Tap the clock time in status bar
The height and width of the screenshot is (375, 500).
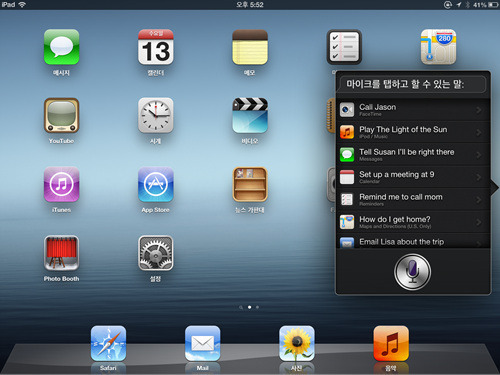(x=250, y=5)
